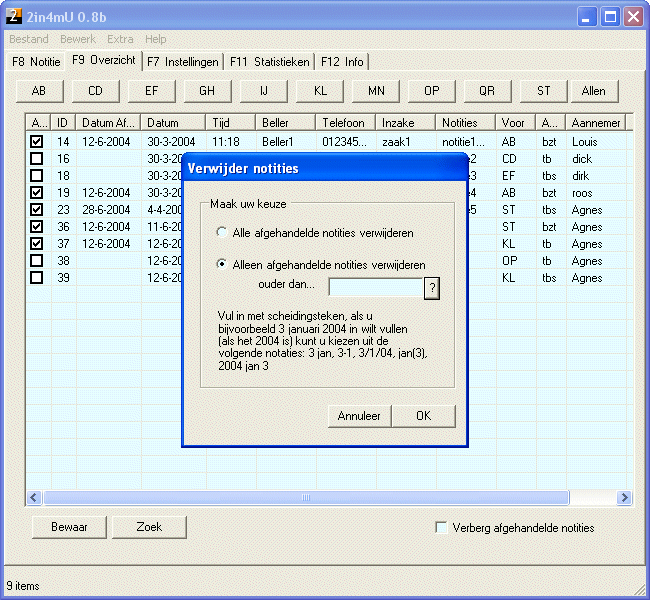Check the checkbox for row ID 38
This screenshot has width=650, height=600.
[36, 261]
